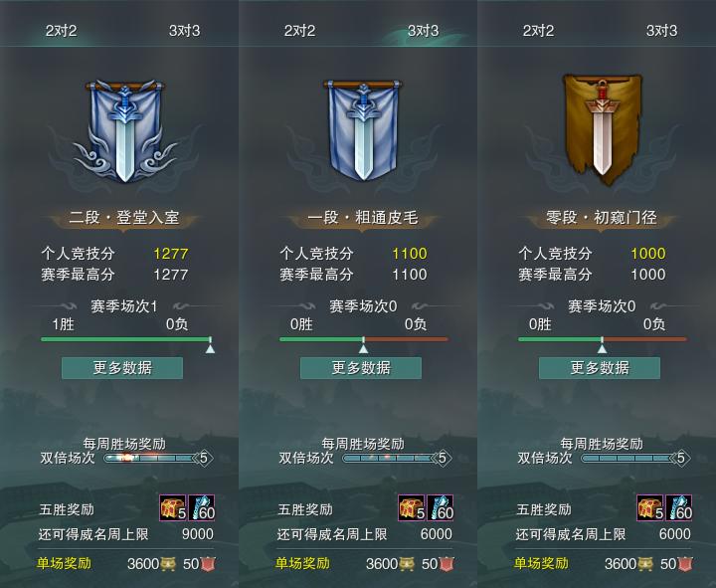Screen dimensions: 716x588
Task: Click the red shield icon in left panel
Action: click(x=208, y=564)
